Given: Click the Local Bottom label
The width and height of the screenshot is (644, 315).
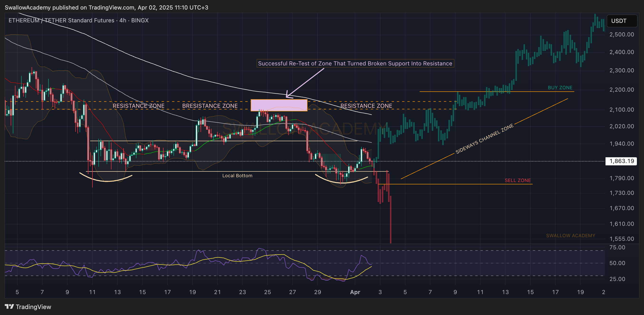Looking at the screenshot, I should pos(237,176).
